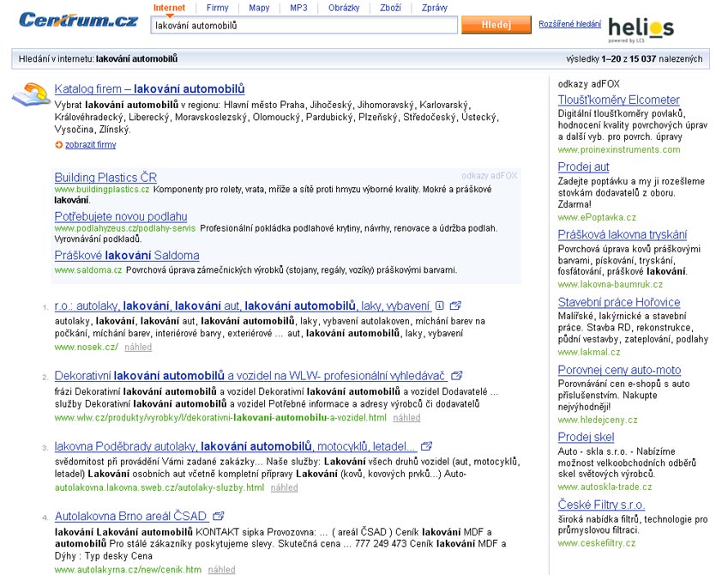The width and height of the screenshot is (728, 575).
Task: Click the orange Hledej button
Action: tap(496, 25)
